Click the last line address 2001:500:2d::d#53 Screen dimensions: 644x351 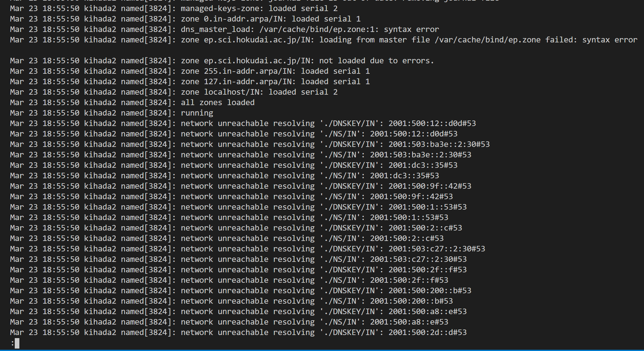[427, 332]
